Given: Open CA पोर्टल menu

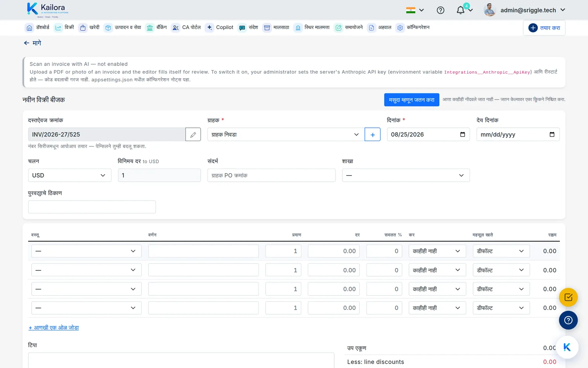Looking at the screenshot, I should point(186,28).
